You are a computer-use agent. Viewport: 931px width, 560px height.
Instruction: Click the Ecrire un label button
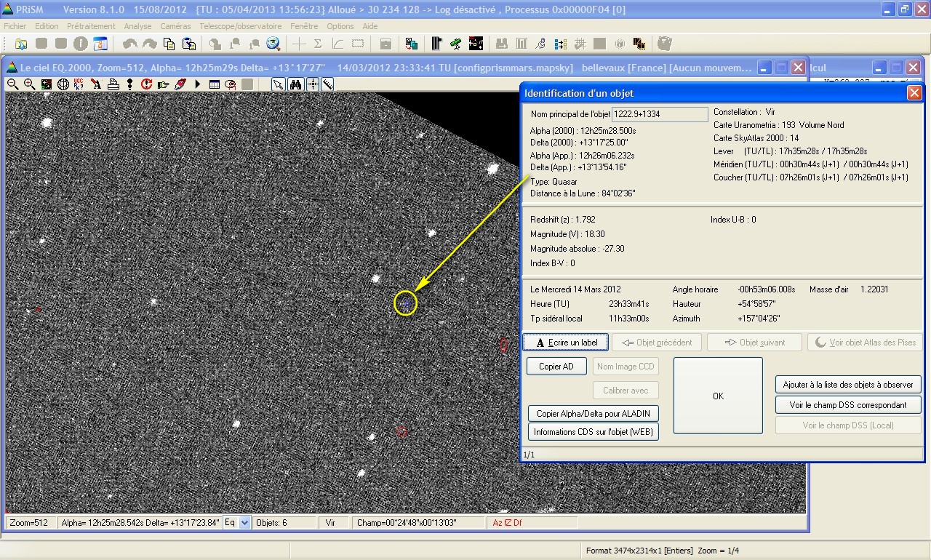[566, 343]
